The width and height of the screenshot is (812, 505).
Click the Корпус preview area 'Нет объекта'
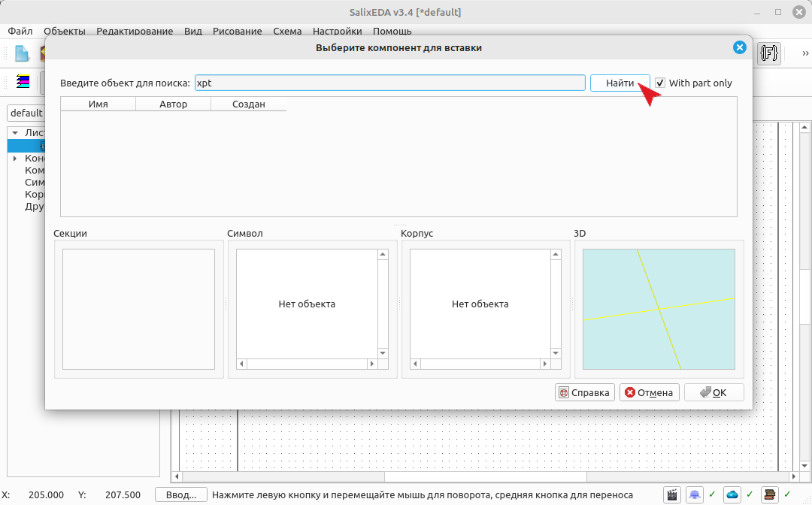tap(480, 304)
